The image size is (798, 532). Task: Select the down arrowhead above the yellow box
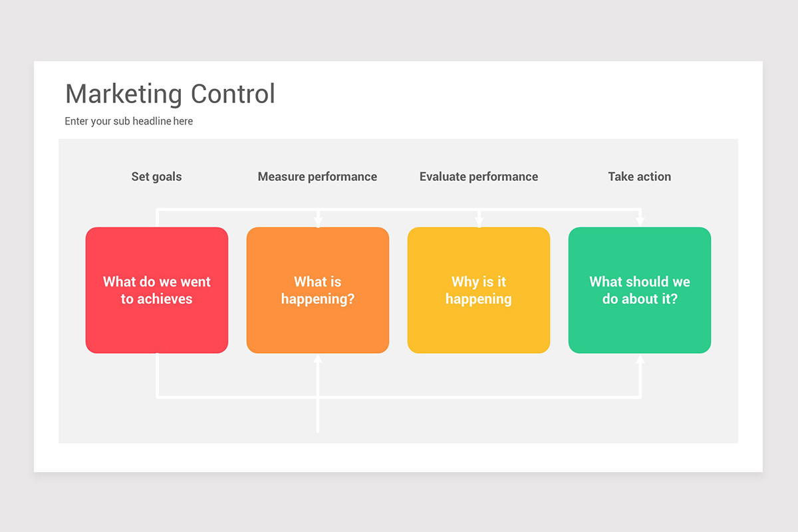(x=479, y=223)
